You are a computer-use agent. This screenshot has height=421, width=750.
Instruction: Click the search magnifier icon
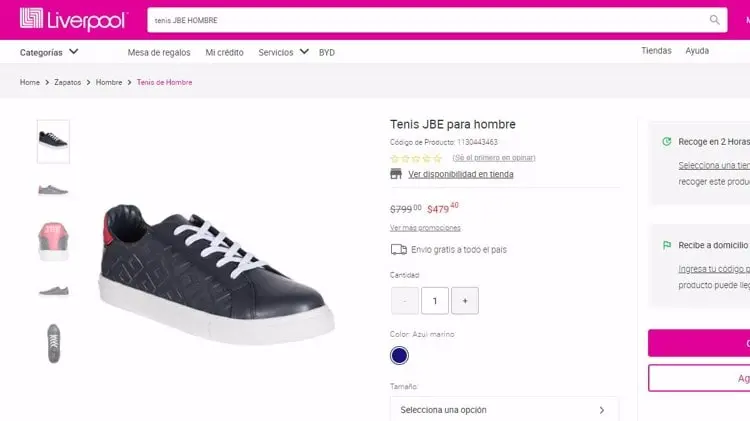714,20
